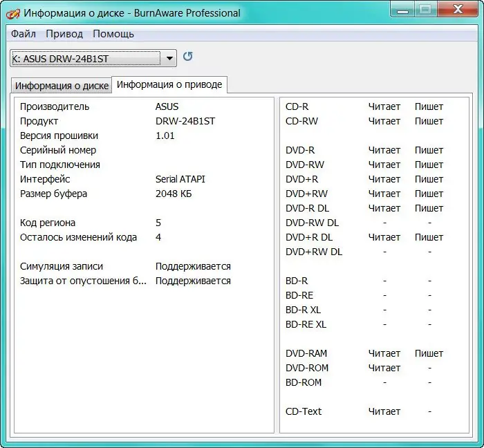Click Читает in the CD-R row

384,106
